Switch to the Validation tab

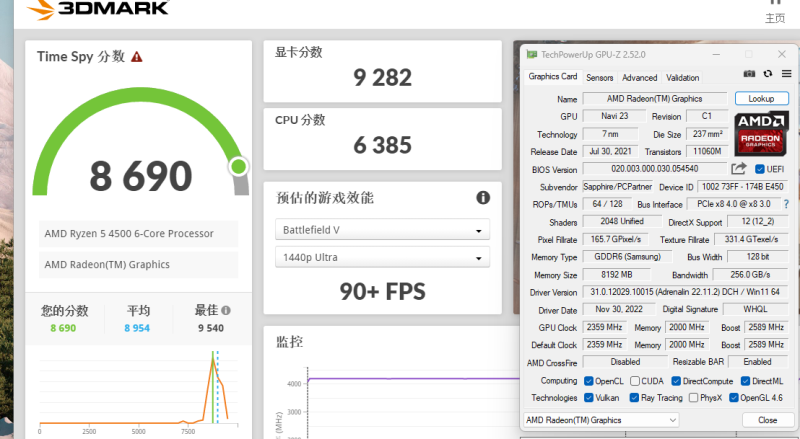683,78
